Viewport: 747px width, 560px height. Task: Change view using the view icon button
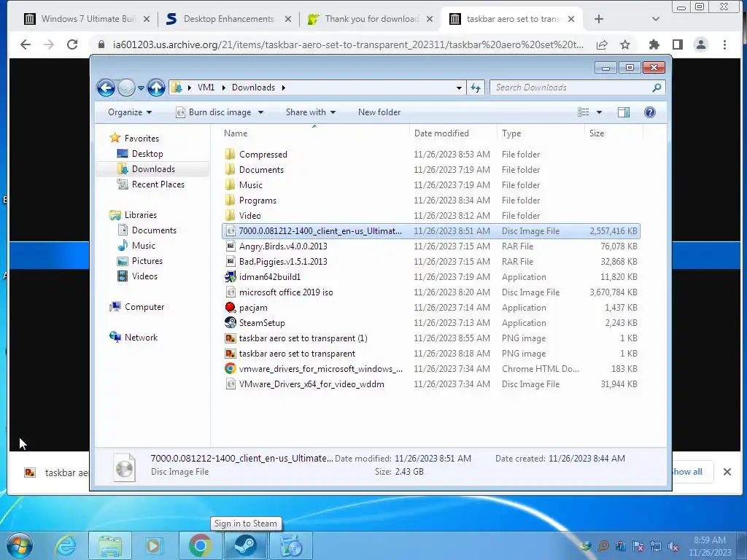[583, 112]
